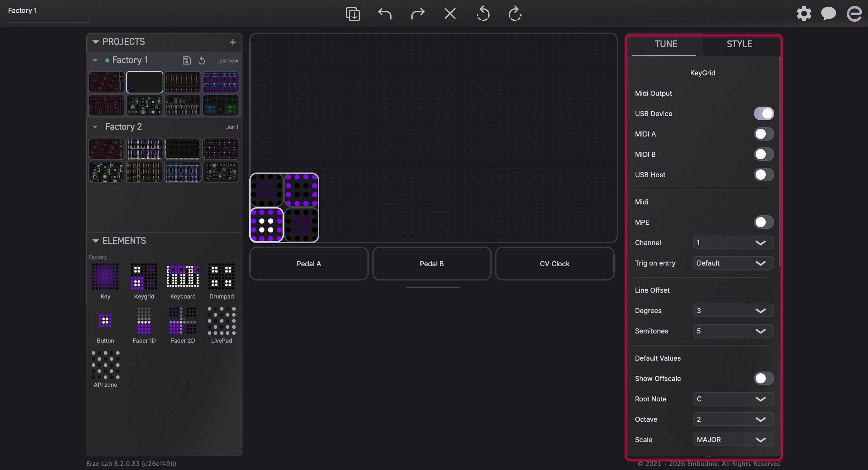Screen dimensions: 868x470
Task: Enable the USB Host output switch
Action: (x=764, y=175)
